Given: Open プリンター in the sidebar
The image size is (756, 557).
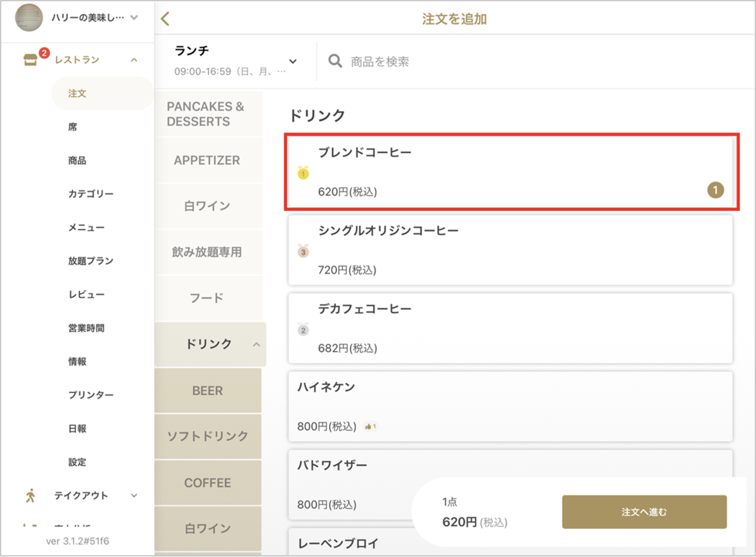Looking at the screenshot, I should tap(91, 395).
